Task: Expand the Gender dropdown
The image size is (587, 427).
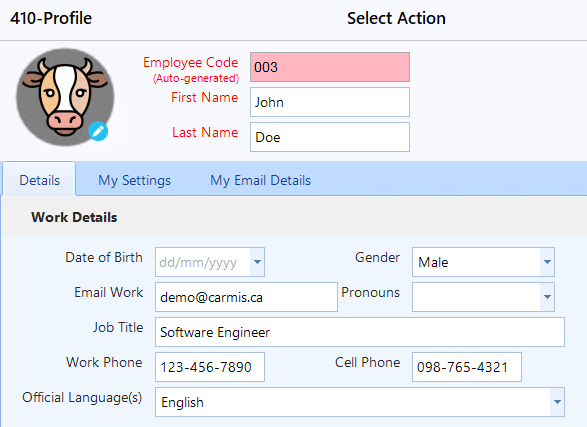Action: pyautogui.click(x=547, y=262)
